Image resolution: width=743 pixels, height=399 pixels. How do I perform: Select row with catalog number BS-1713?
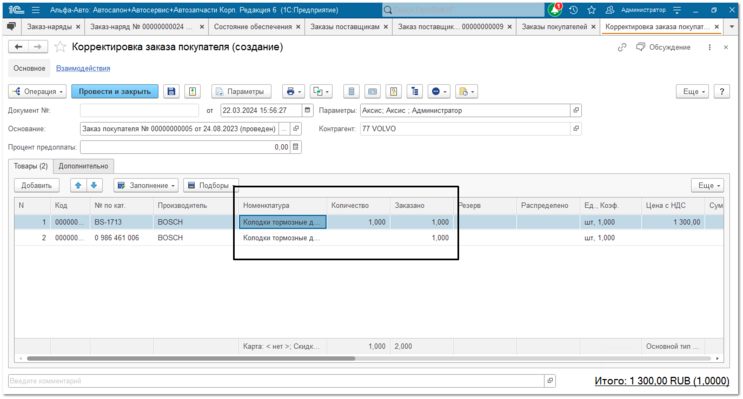pos(369,222)
